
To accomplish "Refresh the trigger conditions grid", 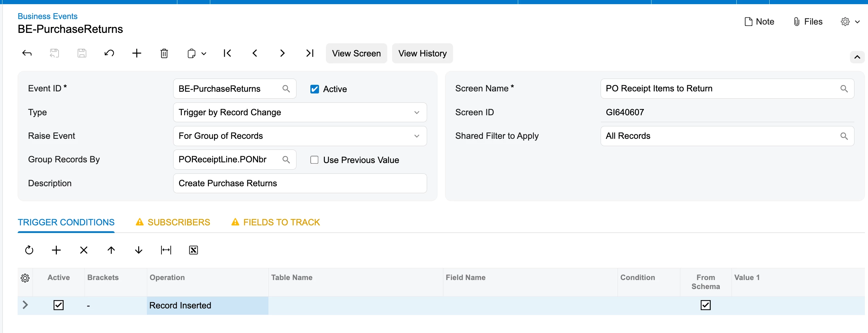I will [29, 250].
